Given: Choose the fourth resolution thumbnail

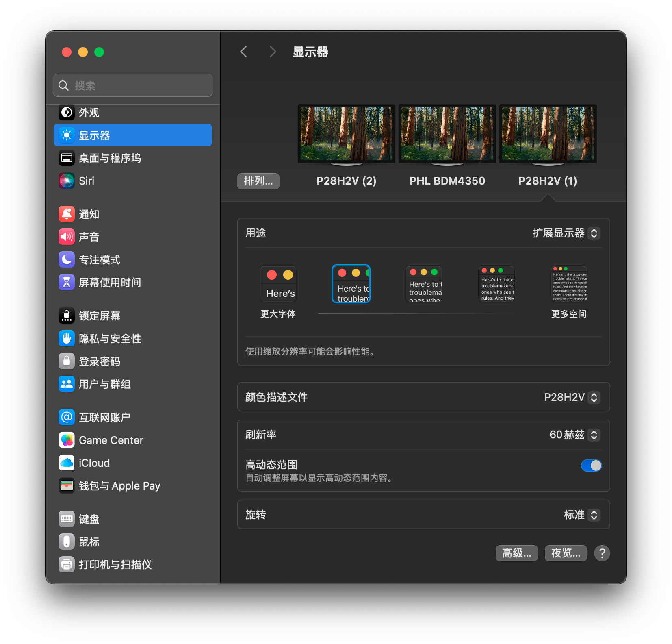Looking at the screenshot, I should tap(496, 284).
